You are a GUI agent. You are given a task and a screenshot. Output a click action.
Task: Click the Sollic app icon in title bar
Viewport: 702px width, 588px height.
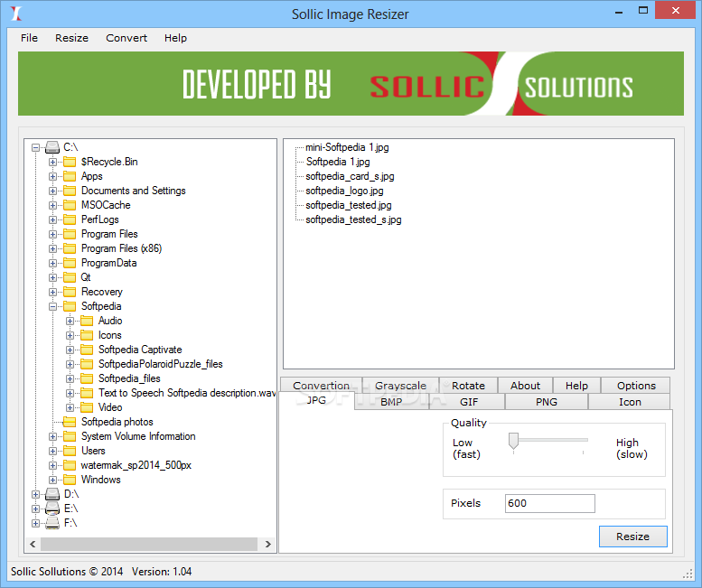tap(15, 14)
